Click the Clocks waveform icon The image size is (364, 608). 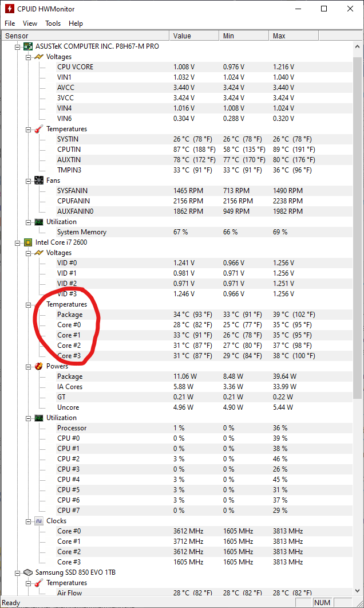[39, 521]
